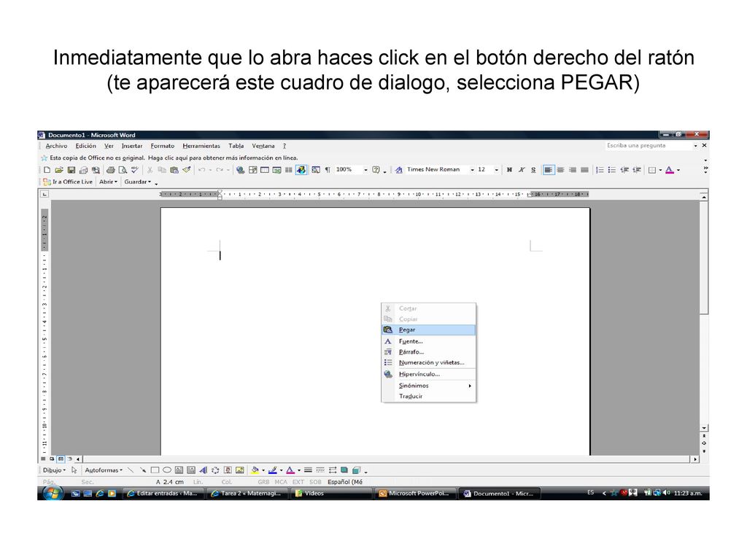Click the Insert Hyperlink globe icon in toolbar
This screenshot has height=560, width=747.
point(241,170)
